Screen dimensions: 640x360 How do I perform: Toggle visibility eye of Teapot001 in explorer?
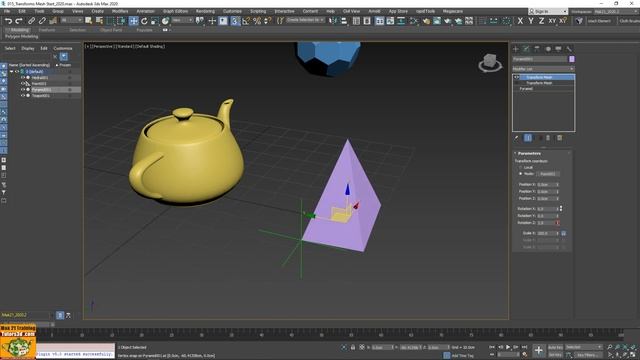23,96
